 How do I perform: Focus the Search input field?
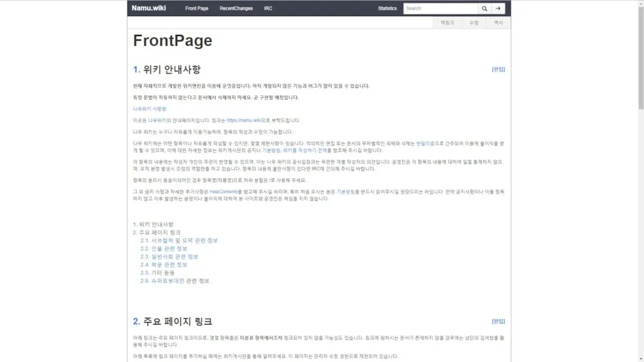[440, 8]
